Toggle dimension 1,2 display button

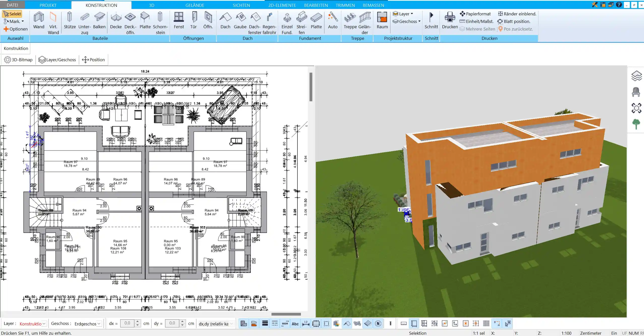click(305, 324)
